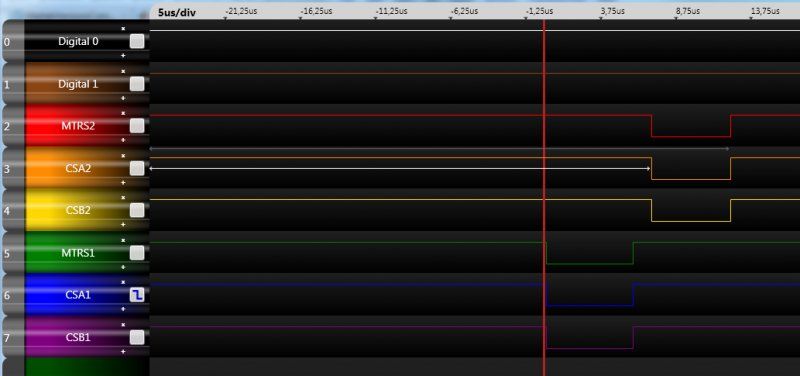Close Digital 0 channel with small x

click(x=123, y=29)
